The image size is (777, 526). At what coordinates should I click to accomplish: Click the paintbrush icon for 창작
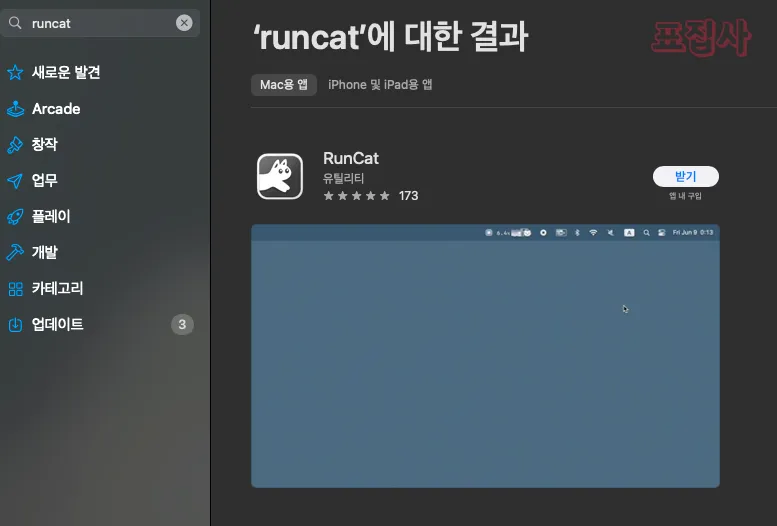click(15, 145)
